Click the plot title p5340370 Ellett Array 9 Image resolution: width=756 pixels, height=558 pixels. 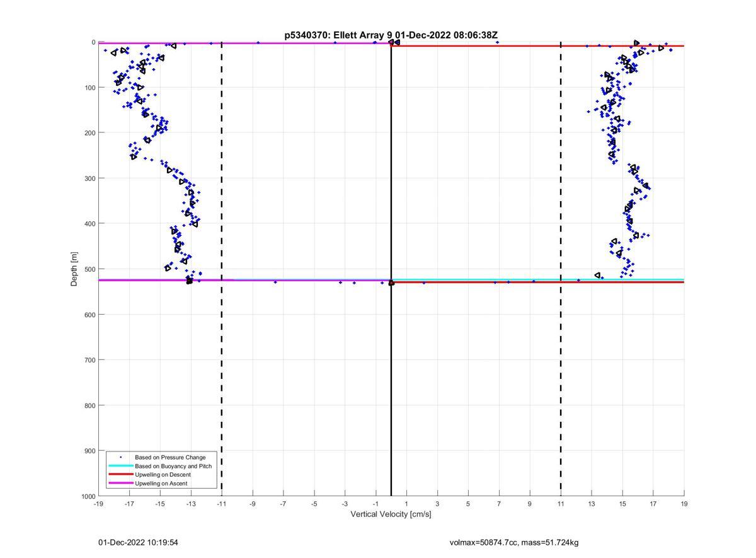(391, 35)
